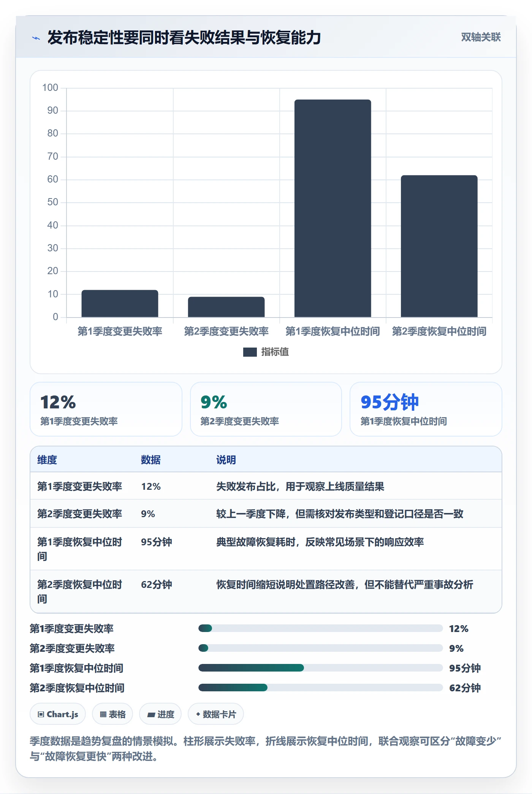Toggle the 指标值 legend color box
Viewport: 532px width, 794px height.
click(250, 352)
